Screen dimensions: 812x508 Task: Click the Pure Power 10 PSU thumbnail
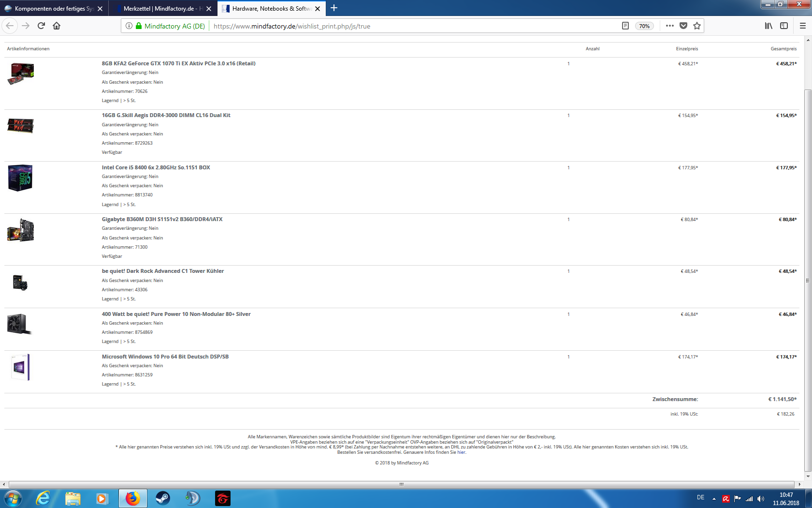point(19,324)
